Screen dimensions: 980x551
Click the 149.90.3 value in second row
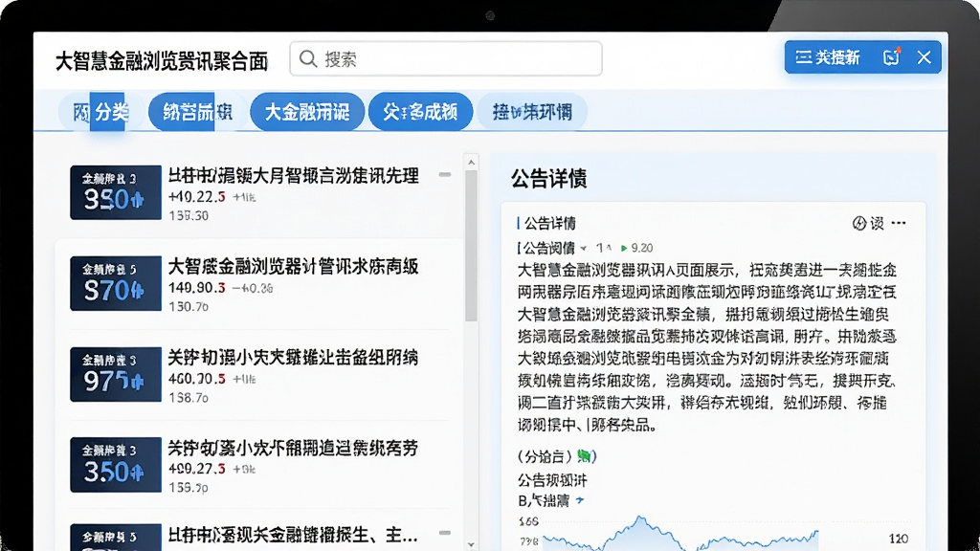point(197,288)
